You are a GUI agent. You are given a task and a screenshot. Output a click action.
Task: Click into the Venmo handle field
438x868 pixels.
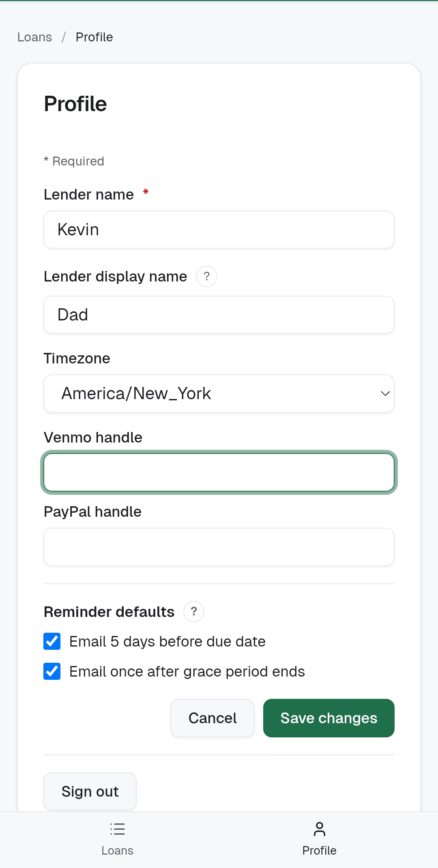219,473
